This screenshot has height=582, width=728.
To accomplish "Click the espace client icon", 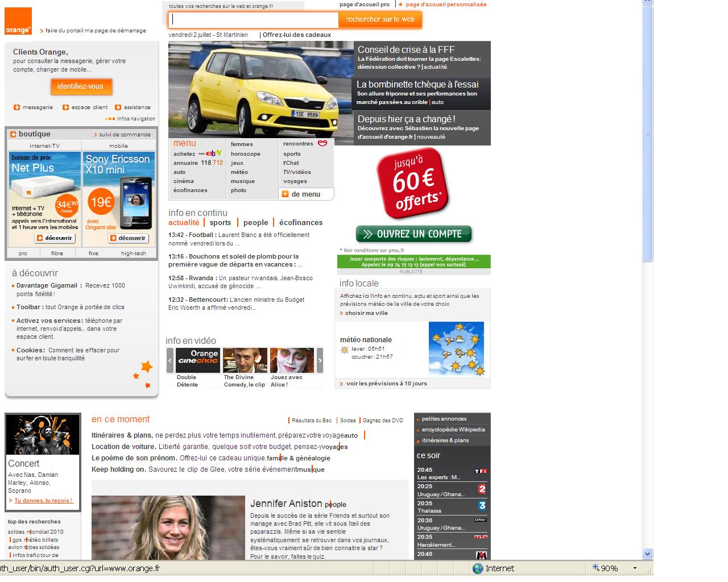I will pyautogui.click(x=66, y=107).
